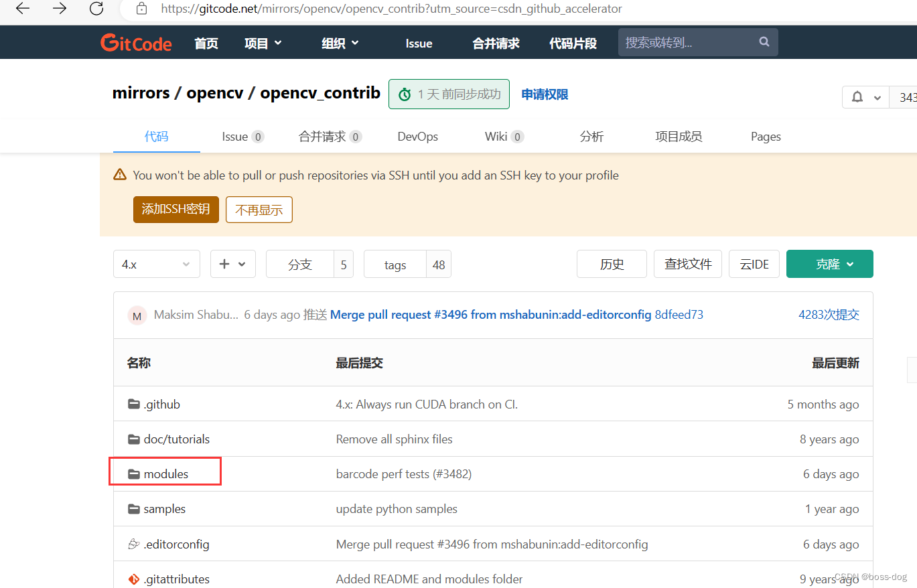Image resolution: width=917 pixels, height=588 pixels.
Task: Click the modules folder icon
Action: (x=133, y=474)
